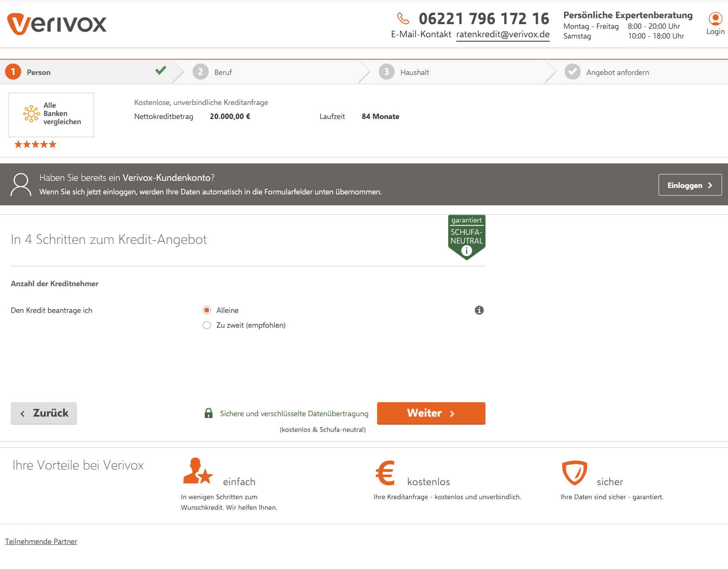Click info icon beside Alleine option
This screenshot has width=728, height=569.
pos(479,310)
